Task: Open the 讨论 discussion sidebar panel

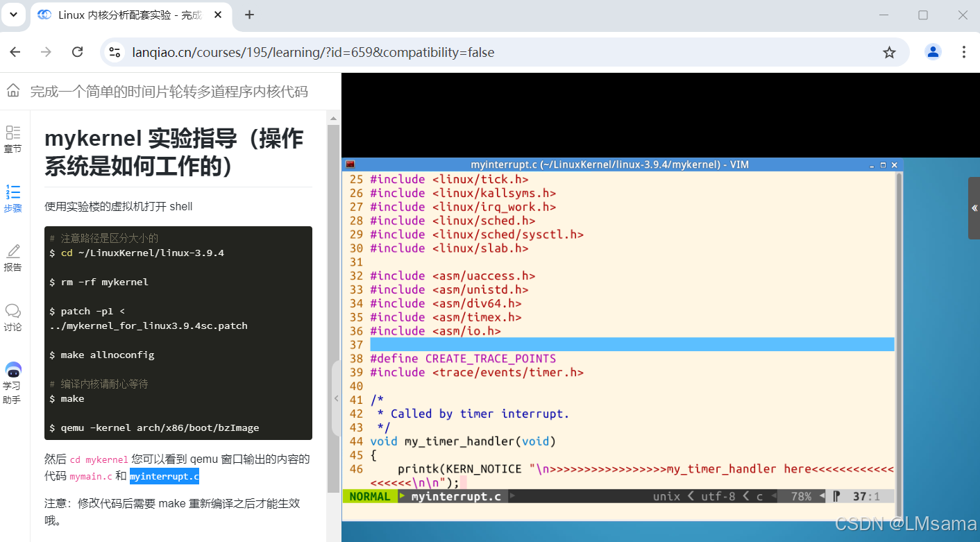Action: coord(12,317)
